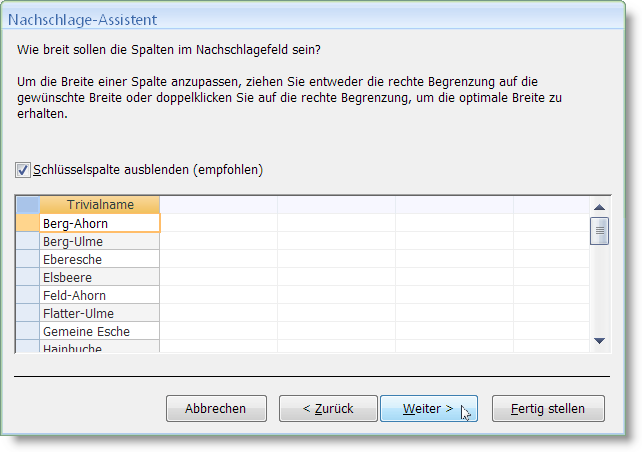
Task: Click row selector beside Elsbeere
Action: 28,277
